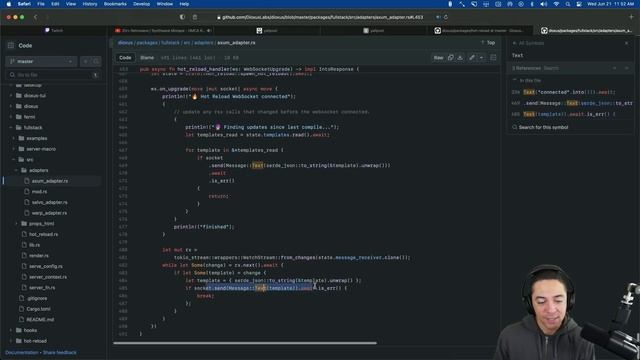Image resolution: width=640 pixels, height=360 pixels.
Task: Close the symbols panel
Action: [x=627, y=43]
